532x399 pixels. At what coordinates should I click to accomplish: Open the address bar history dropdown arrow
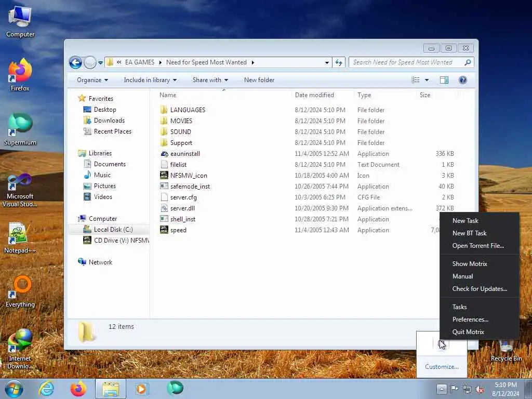point(327,63)
